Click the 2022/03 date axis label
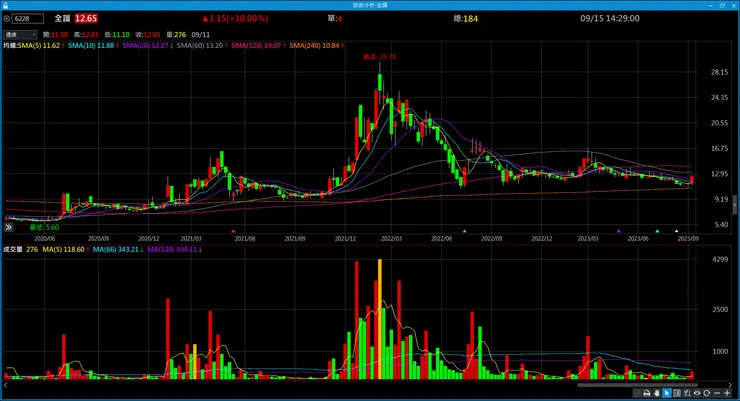The image size is (740, 401). pos(391,239)
